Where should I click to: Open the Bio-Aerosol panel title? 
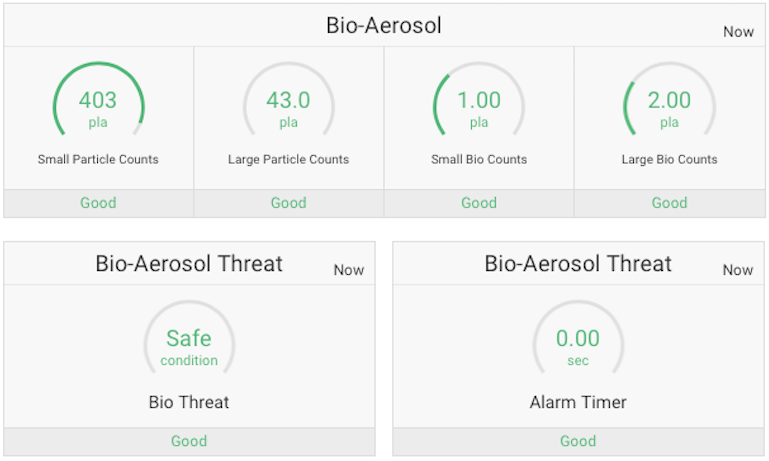coord(384,26)
